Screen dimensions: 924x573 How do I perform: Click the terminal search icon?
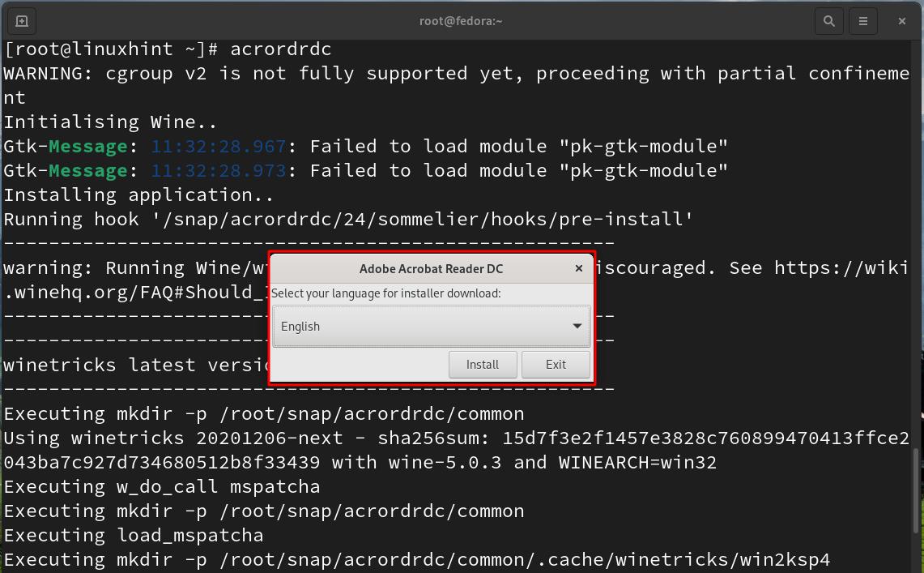coord(828,21)
